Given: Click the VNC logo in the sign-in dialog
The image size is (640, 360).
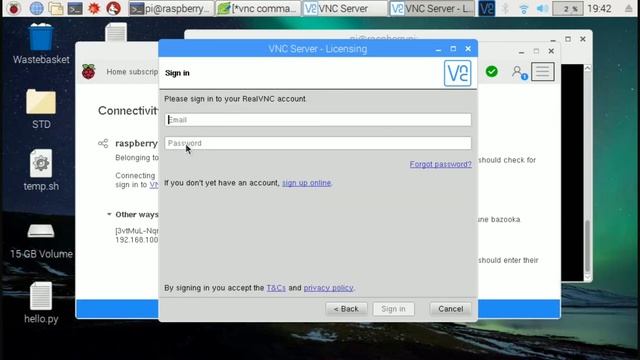Looking at the screenshot, I should [458, 73].
